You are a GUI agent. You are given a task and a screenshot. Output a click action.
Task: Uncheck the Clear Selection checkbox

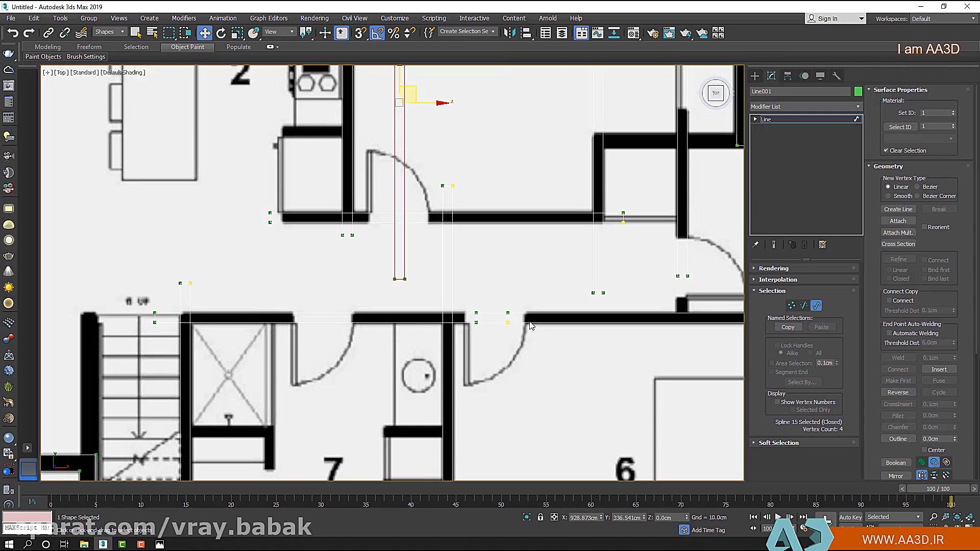[886, 151]
